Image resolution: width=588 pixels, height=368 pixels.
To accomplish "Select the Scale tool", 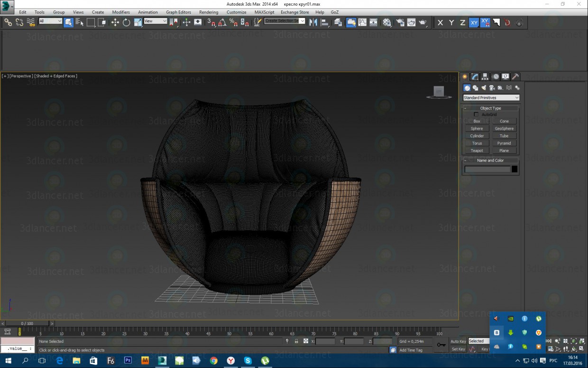I will pyautogui.click(x=138, y=22).
